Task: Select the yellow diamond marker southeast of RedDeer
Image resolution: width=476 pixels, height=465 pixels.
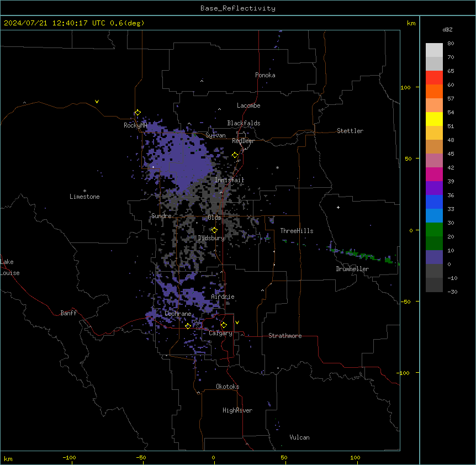Action: click(235, 155)
